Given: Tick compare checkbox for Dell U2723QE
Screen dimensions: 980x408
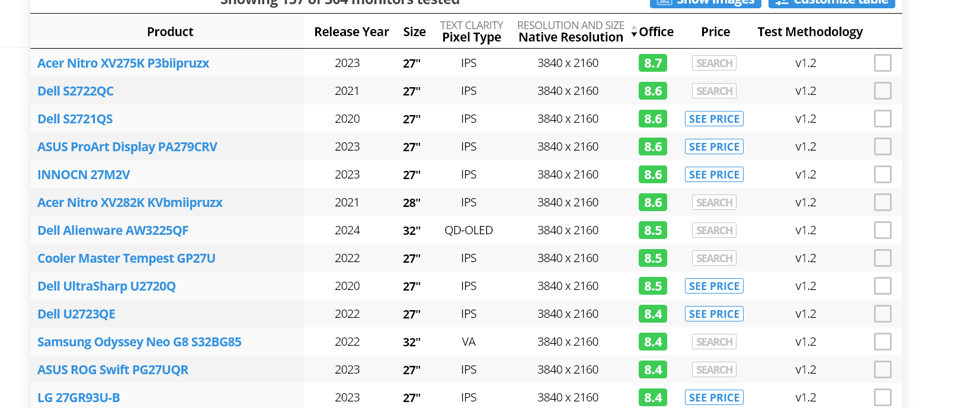Looking at the screenshot, I should point(883,314).
